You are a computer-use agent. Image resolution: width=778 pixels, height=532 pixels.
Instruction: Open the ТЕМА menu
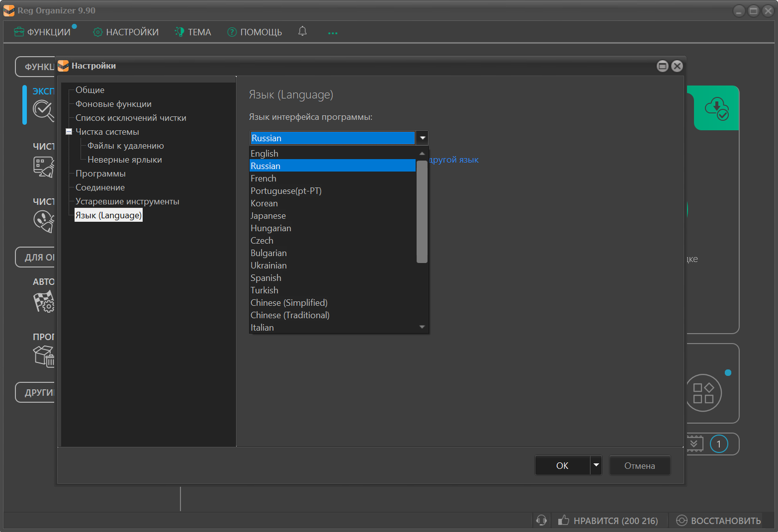[x=193, y=32]
